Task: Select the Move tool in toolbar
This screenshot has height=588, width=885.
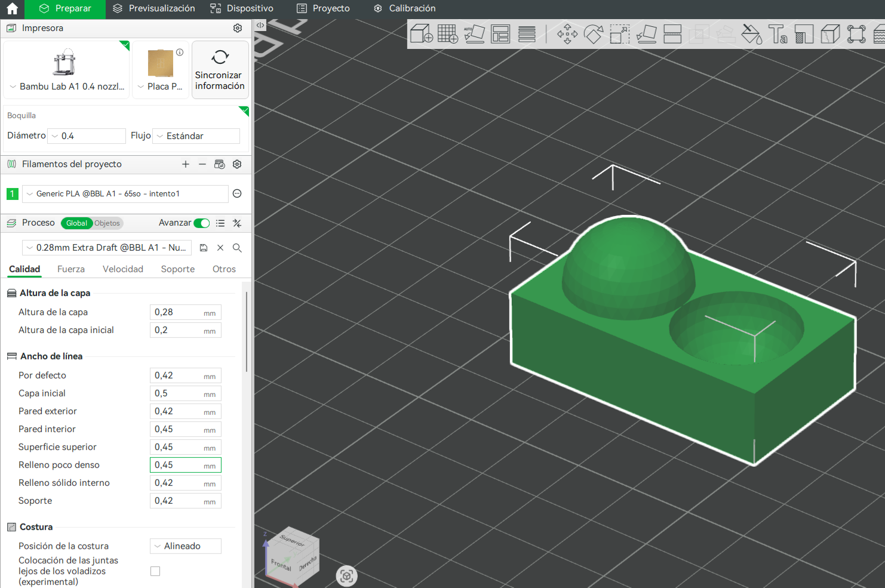Action: 567,34
